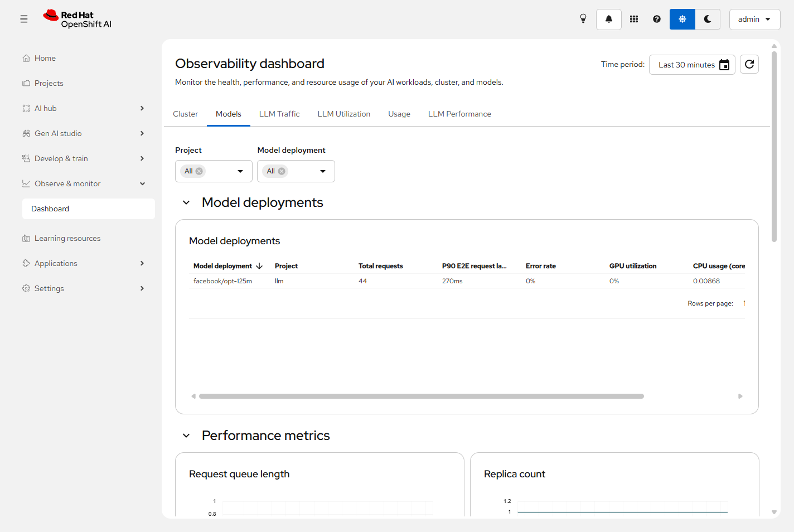Click the Red Hat OpenShift AI logo
The image size is (794, 532).
pos(78,19)
